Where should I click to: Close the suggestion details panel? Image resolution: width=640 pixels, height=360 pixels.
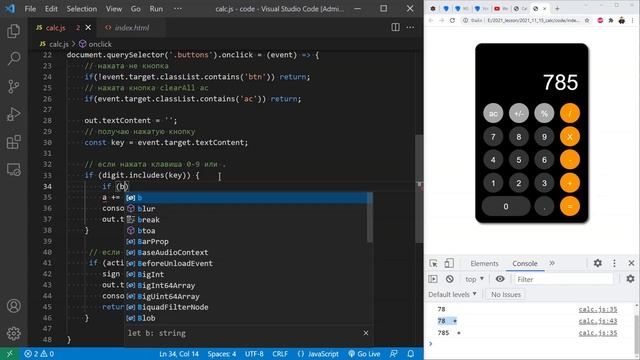point(366,333)
